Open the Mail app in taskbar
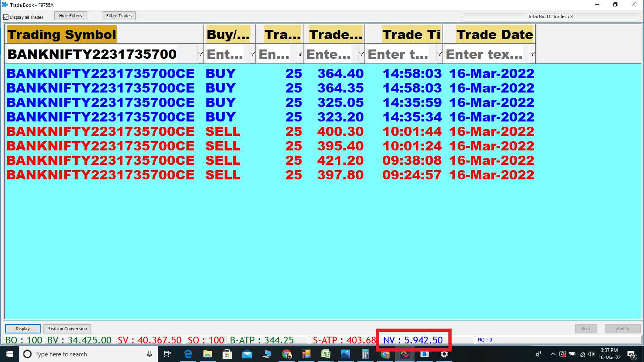 click(x=247, y=354)
